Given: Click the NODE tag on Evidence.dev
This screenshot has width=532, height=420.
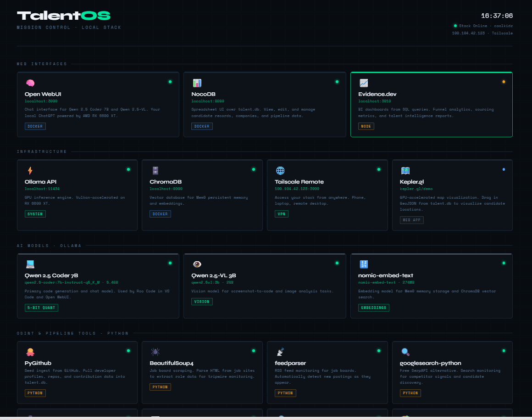Looking at the screenshot, I should click(x=366, y=126).
